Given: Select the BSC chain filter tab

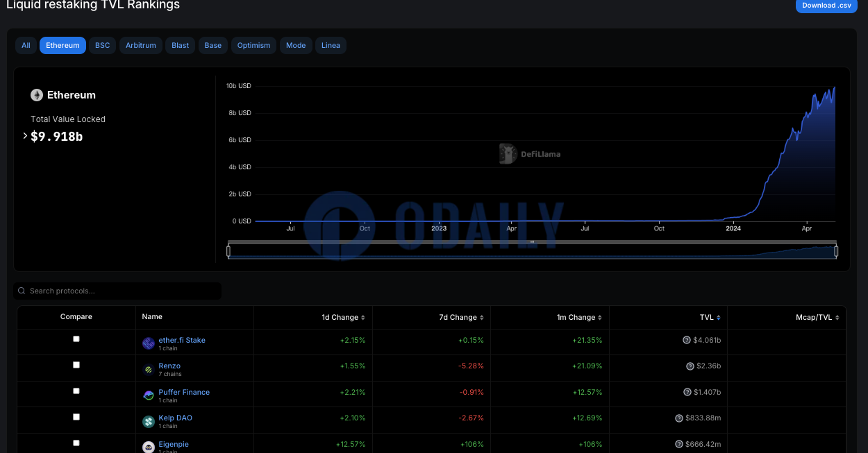Looking at the screenshot, I should click(x=102, y=46).
